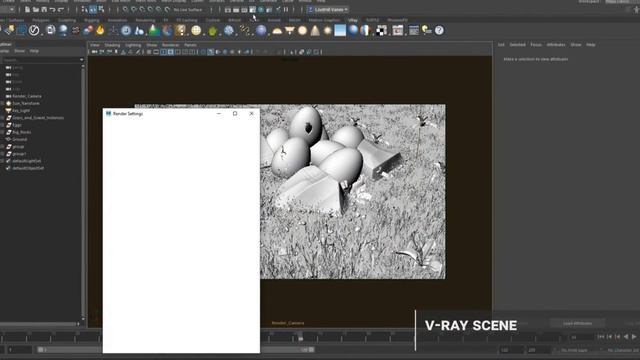
Task: Maximize the Render Settings window
Action: tap(235, 113)
